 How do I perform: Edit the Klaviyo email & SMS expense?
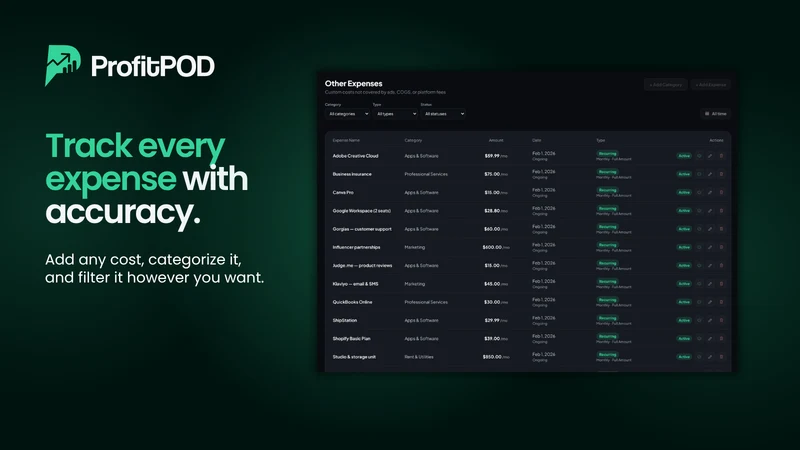[x=710, y=284]
